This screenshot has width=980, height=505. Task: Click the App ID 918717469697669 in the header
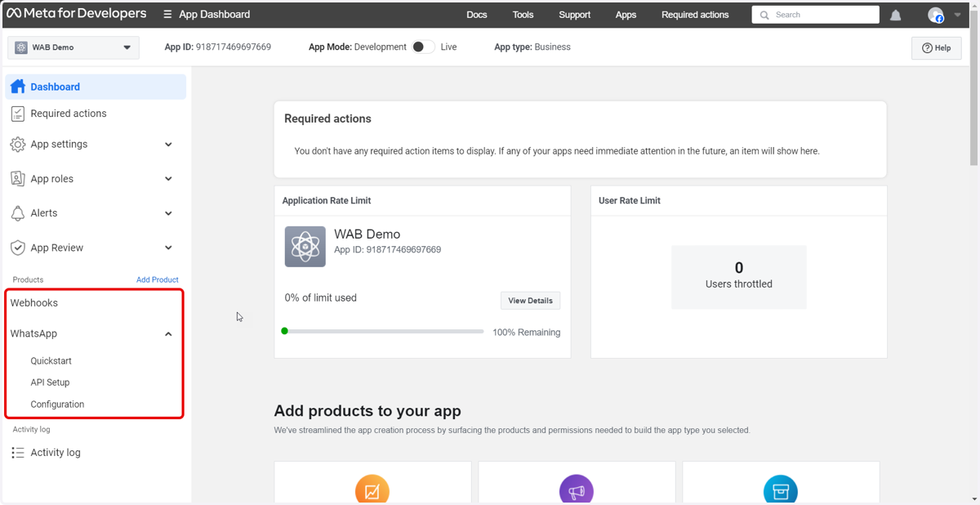pos(218,47)
